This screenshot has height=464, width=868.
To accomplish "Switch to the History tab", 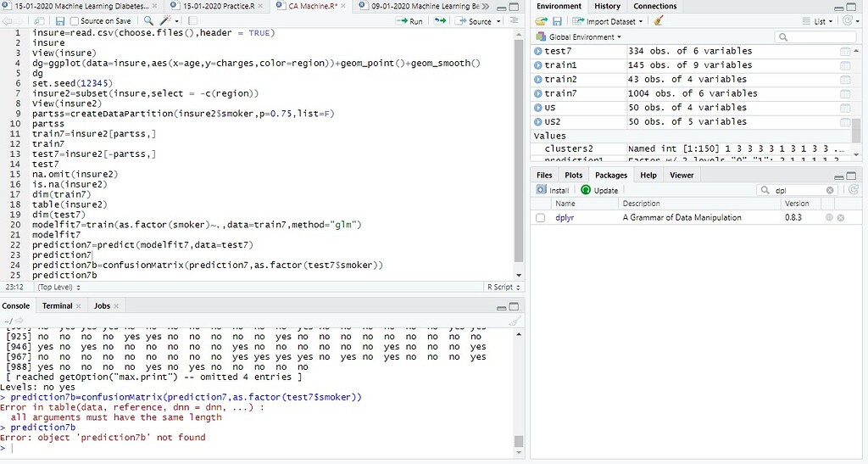I will pyautogui.click(x=607, y=6).
